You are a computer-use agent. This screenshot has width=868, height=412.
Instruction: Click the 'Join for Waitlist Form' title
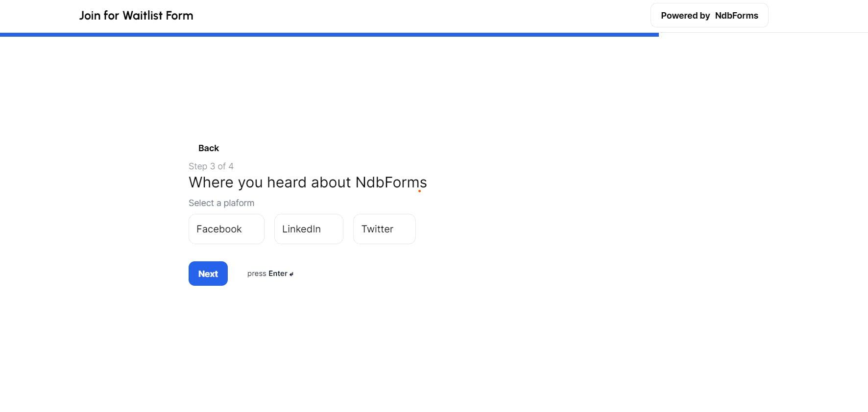(x=136, y=16)
